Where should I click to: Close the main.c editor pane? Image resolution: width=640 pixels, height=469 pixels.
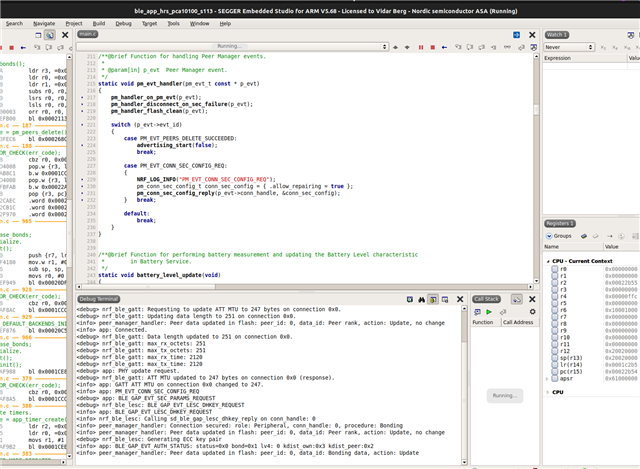(532, 35)
